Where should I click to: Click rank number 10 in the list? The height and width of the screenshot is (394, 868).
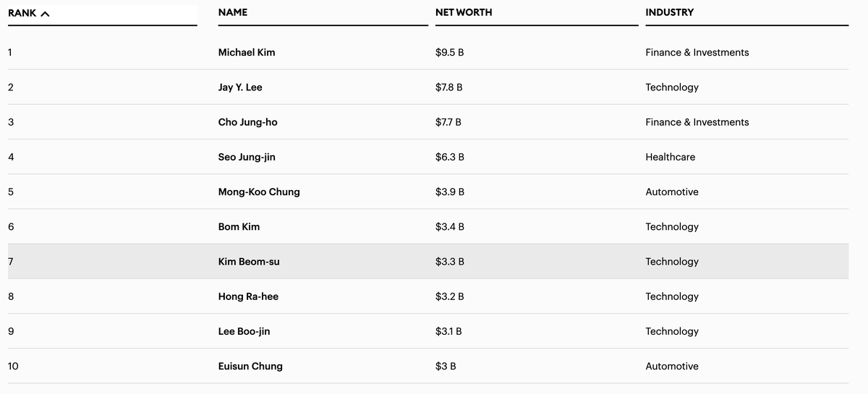point(13,367)
